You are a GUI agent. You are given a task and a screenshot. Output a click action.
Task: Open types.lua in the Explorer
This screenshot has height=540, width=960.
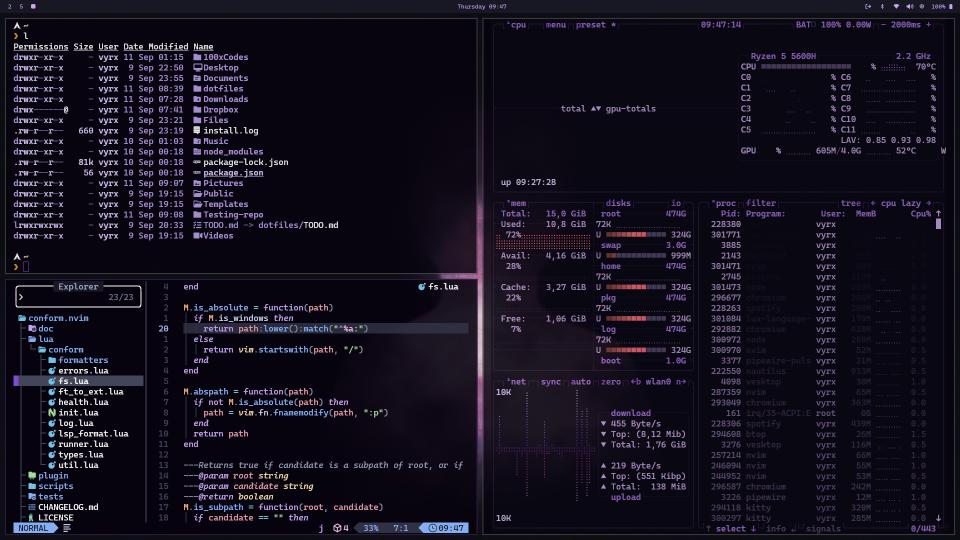click(81, 454)
